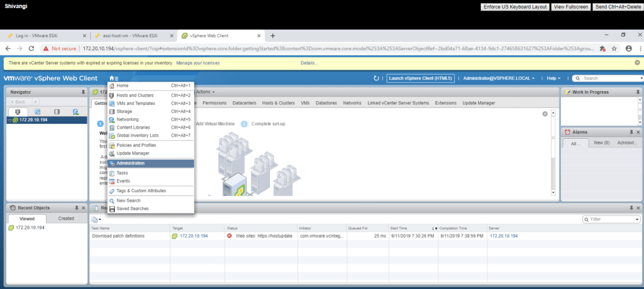Viewport: 644px width, 289px height.
Task: Collapse the 172.20.10.194 tree node
Action: 9,120
